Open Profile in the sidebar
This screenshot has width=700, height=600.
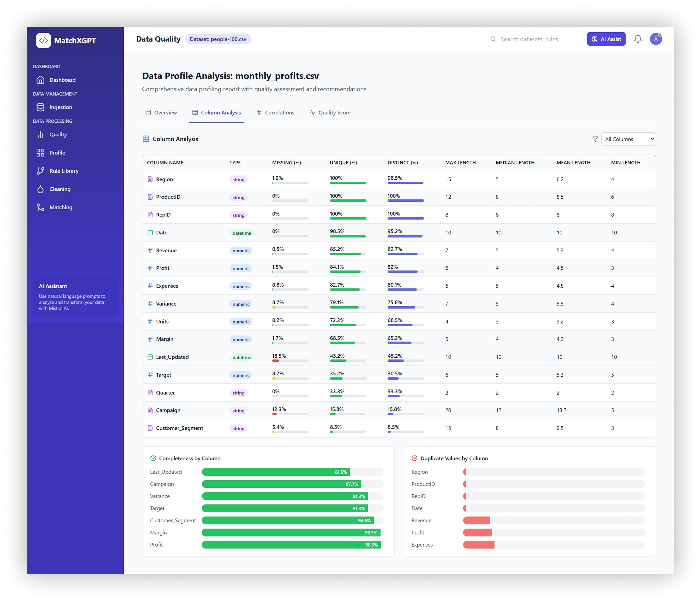click(x=57, y=153)
